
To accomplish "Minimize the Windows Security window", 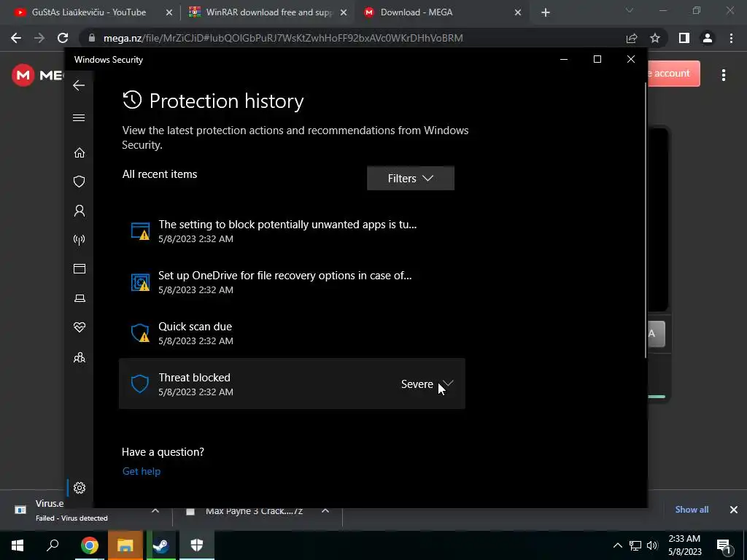I will click(564, 60).
